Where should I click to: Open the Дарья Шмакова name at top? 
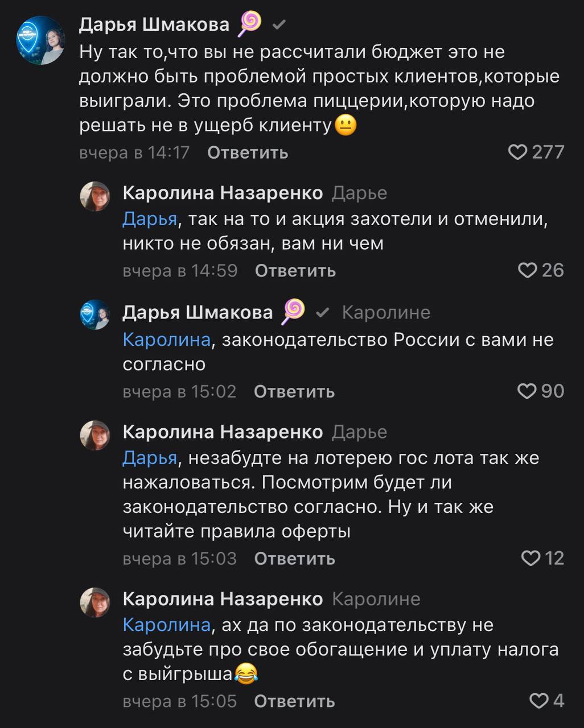point(154,24)
